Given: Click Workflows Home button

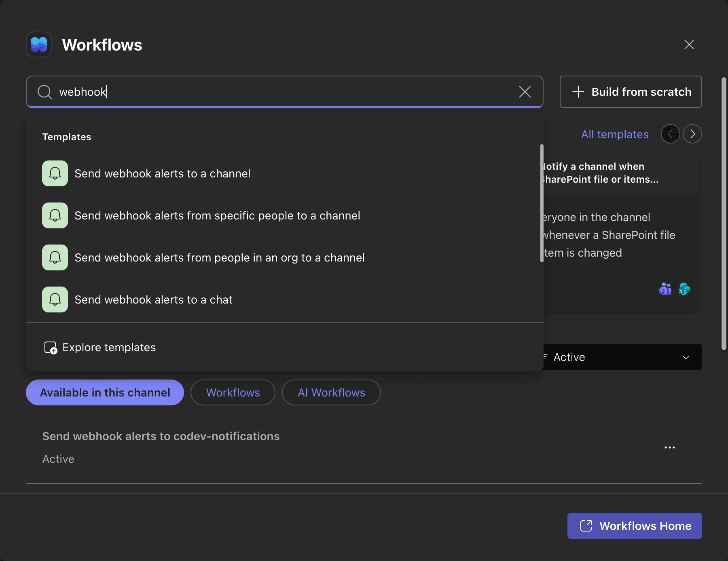Looking at the screenshot, I should click(635, 526).
